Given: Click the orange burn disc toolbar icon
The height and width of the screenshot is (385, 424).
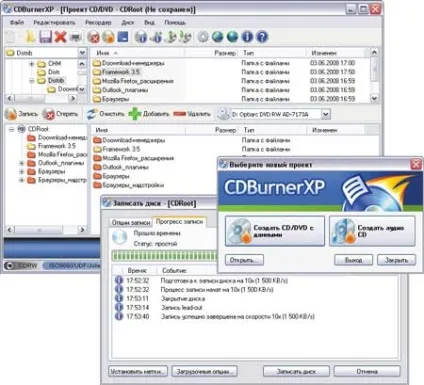Looking at the screenshot, I should pos(108,37).
